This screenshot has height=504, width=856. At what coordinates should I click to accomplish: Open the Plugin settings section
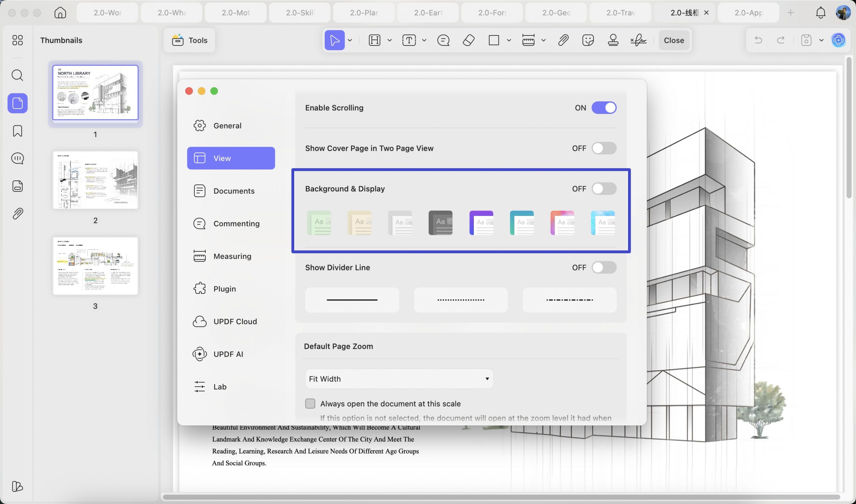(231, 289)
